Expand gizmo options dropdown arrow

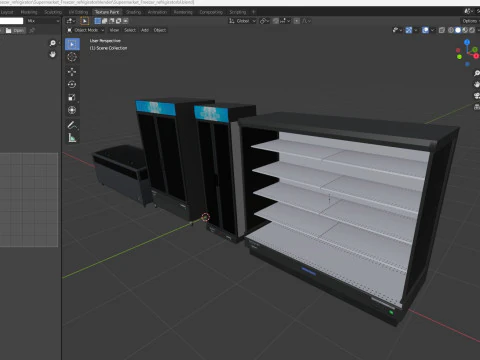[416, 30]
